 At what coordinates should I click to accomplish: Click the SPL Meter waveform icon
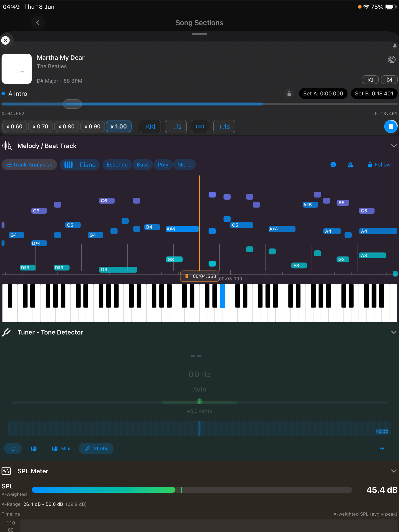pos(6,471)
